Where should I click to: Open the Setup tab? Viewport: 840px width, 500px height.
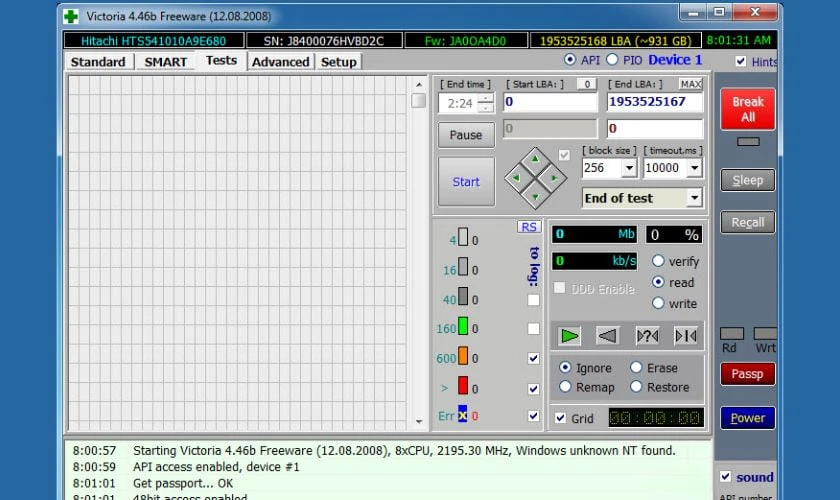pos(339,62)
